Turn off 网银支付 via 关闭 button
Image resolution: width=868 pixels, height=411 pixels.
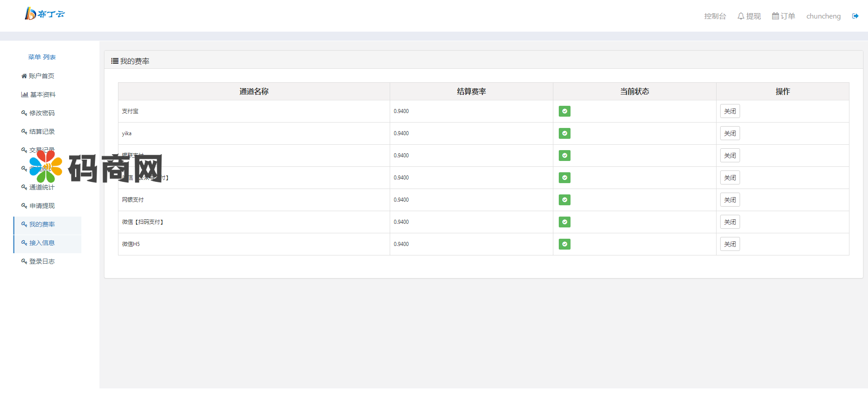730,200
